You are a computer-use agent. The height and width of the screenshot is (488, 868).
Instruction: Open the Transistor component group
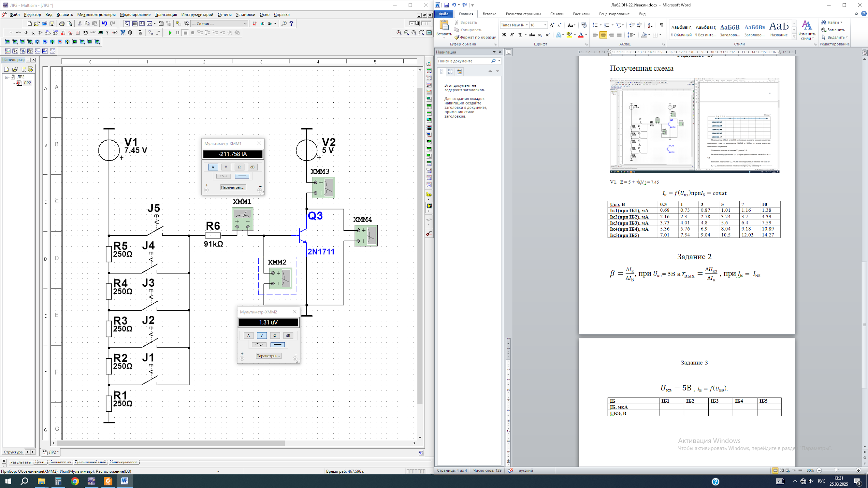(x=33, y=33)
